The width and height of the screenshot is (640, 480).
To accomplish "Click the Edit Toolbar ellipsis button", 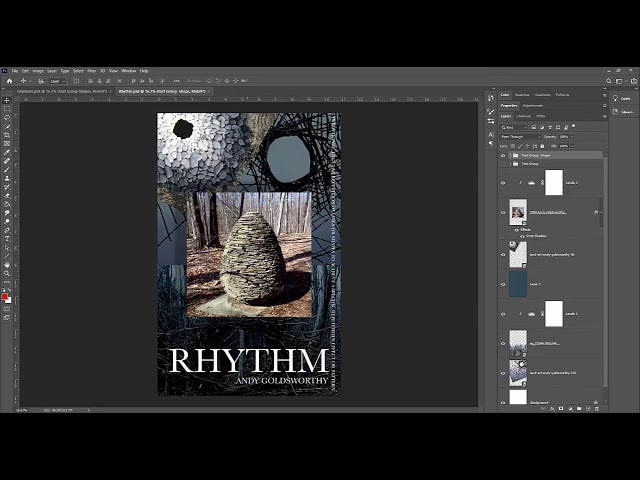I will 7,282.
